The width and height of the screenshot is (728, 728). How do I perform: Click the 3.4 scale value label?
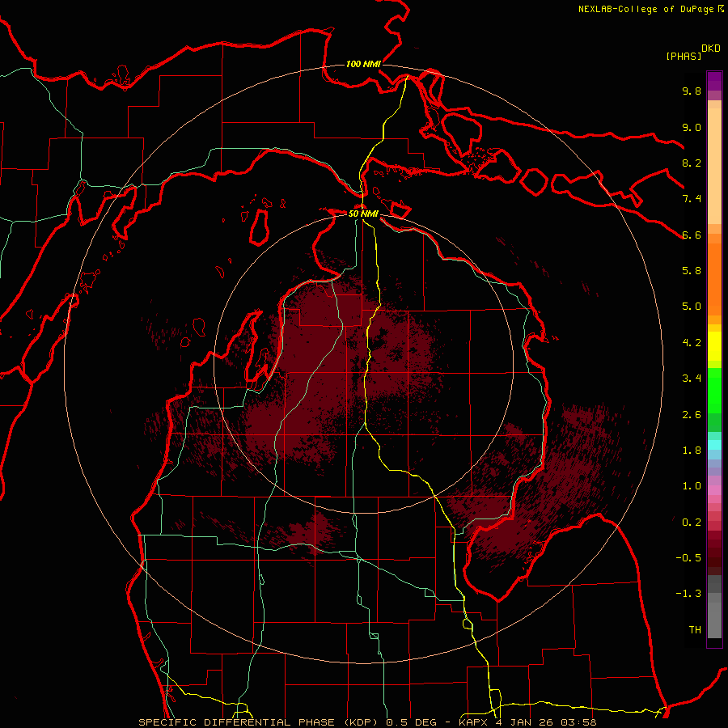[692, 378]
